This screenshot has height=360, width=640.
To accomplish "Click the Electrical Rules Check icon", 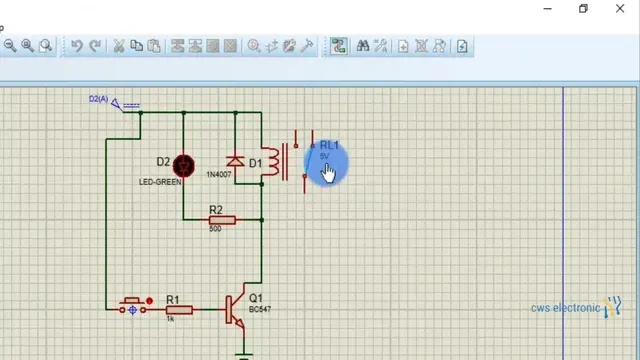I will click(x=462, y=46).
